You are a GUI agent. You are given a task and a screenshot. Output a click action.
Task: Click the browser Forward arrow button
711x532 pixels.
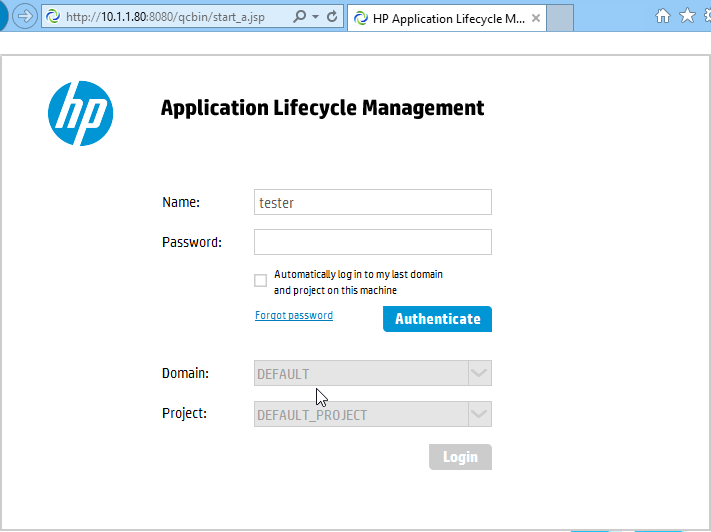click(25, 16)
